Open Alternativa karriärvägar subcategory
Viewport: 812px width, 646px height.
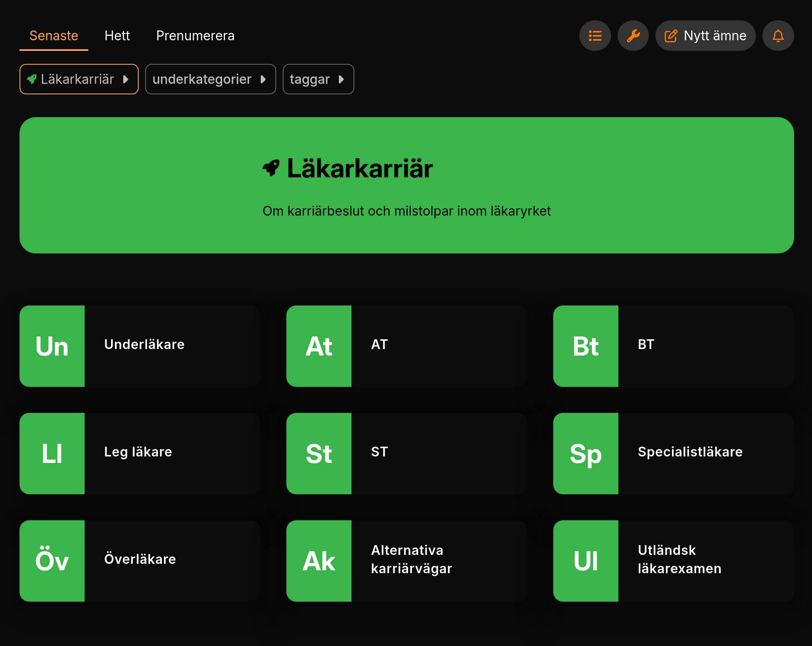411,559
